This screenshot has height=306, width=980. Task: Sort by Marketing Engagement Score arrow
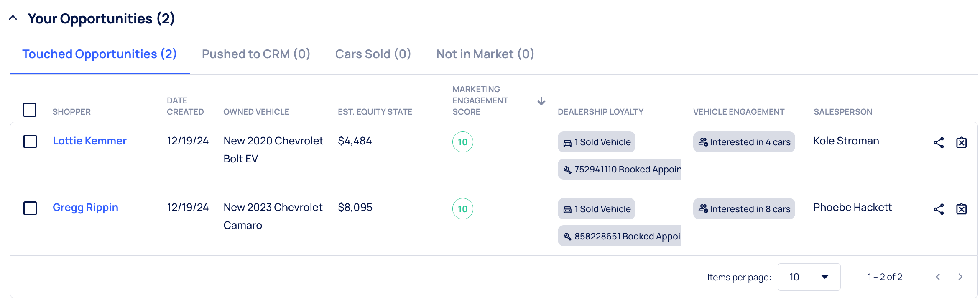[541, 101]
